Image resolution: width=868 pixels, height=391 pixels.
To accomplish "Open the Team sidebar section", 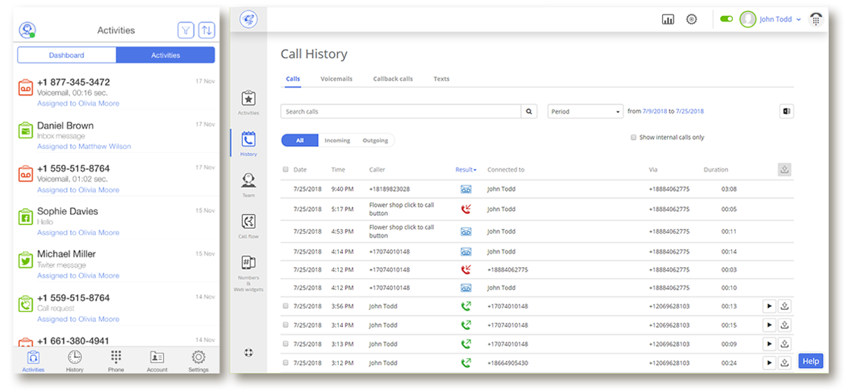I will [x=248, y=182].
